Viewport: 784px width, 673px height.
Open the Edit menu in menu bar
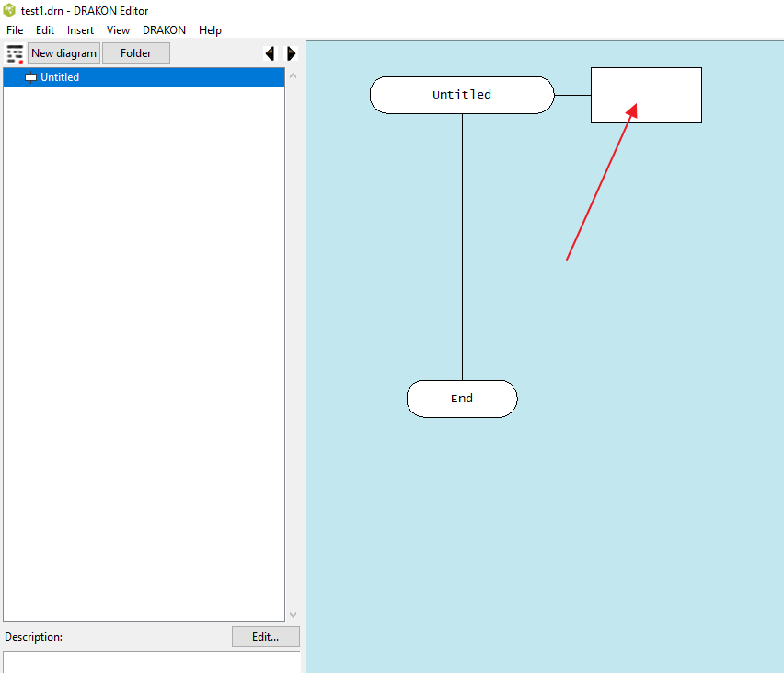pos(45,30)
